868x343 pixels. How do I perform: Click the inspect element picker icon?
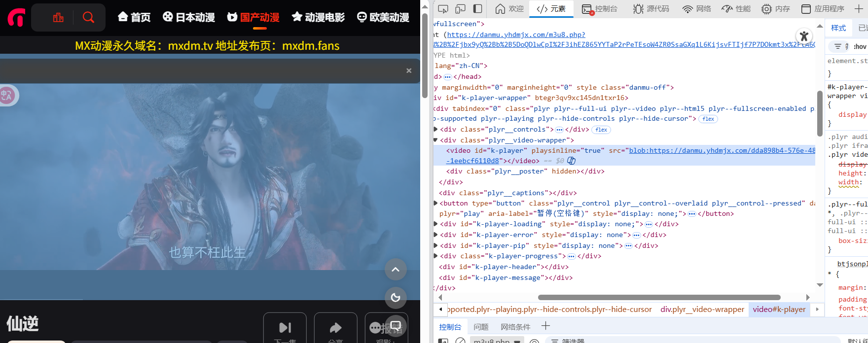click(x=443, y=9)
